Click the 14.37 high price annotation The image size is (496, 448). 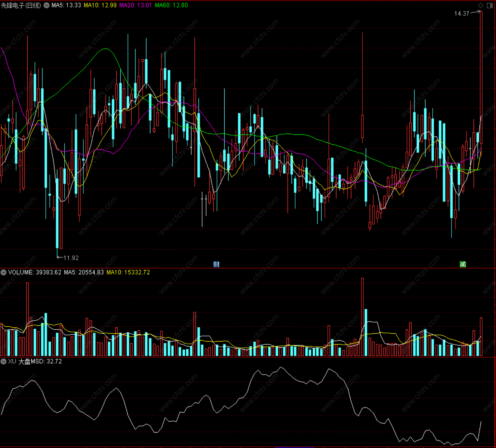(x=462, y=14)
